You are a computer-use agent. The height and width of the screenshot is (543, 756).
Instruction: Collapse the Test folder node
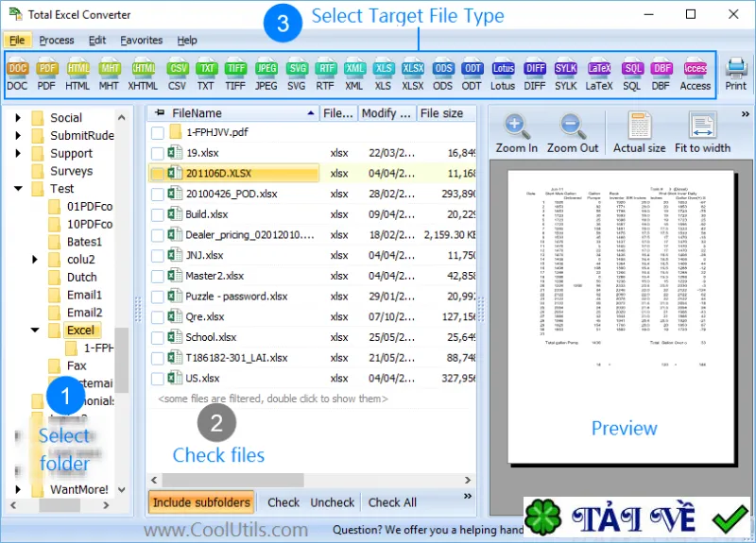[18, 188]
